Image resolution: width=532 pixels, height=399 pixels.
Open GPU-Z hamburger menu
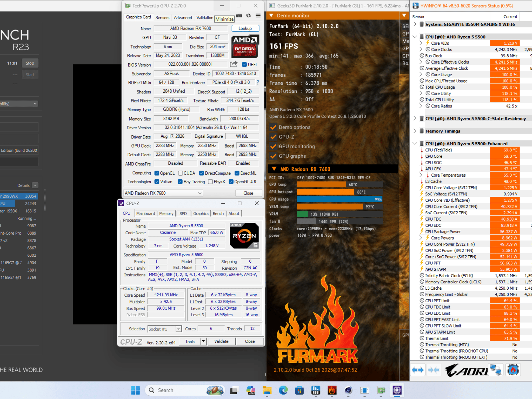click(258, 16)
